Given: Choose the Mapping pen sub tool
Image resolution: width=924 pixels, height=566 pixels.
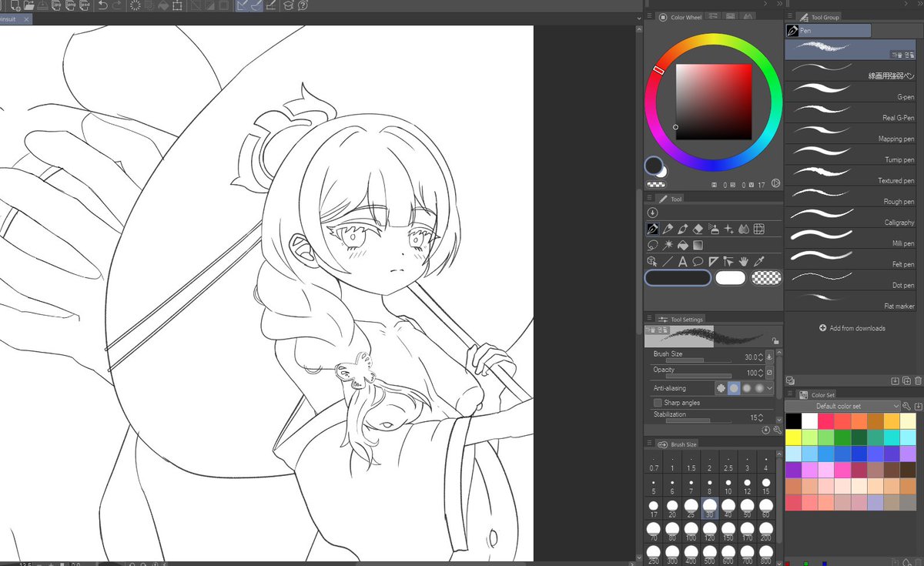Looking at the screenshot, I should (850, 133).
